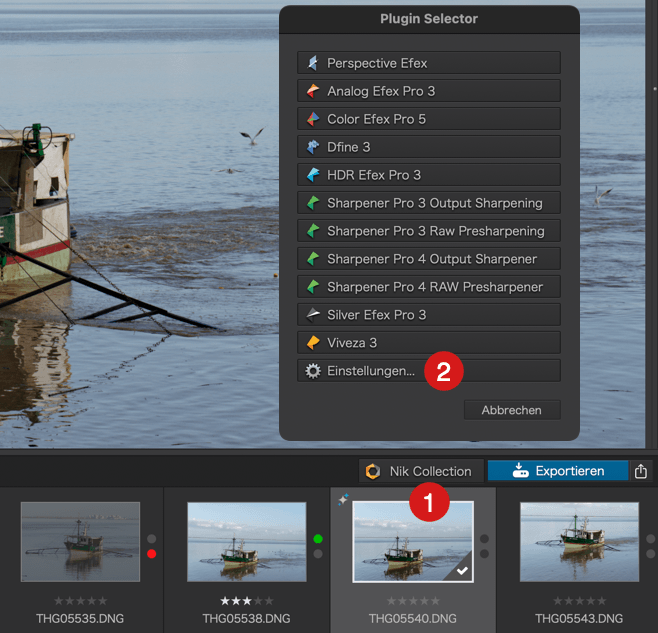658x633 pixels.
Task: Launch Silver Efex Pro 3 plugin
Action: (x=429, y=315)
